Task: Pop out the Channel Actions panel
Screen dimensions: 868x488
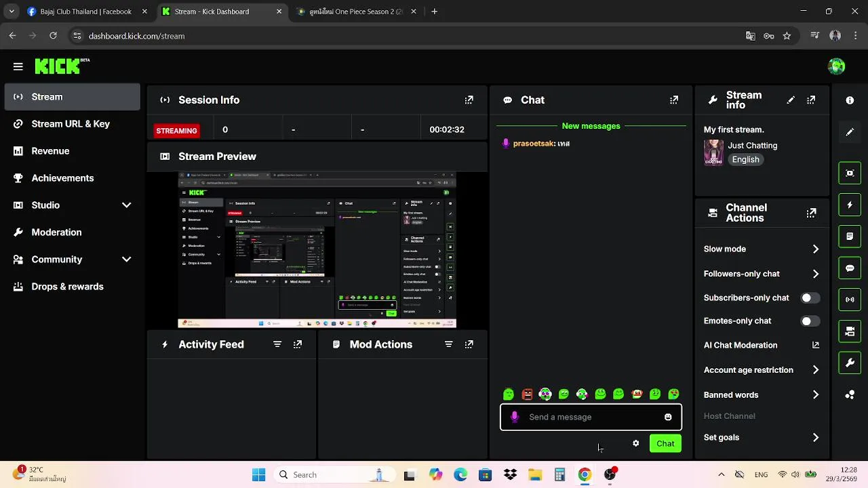Action: pyautogui.click(x=811, y=213)
